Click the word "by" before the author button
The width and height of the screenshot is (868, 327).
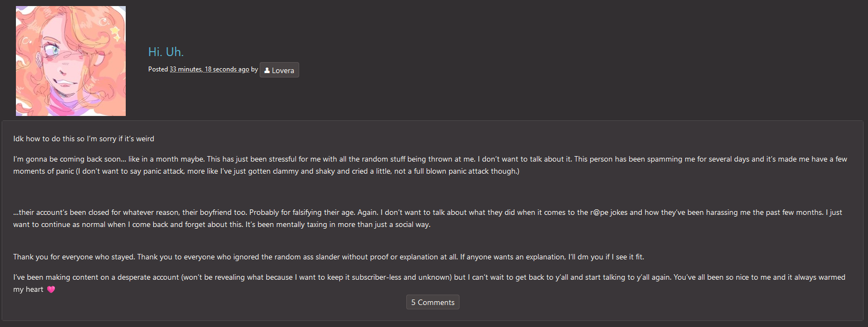point(254,69)
